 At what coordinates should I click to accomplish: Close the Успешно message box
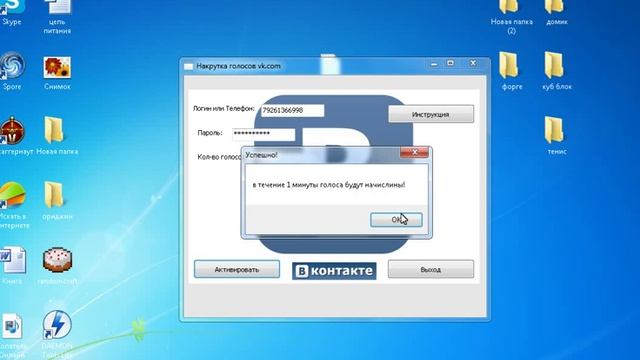tap(414, 152)
